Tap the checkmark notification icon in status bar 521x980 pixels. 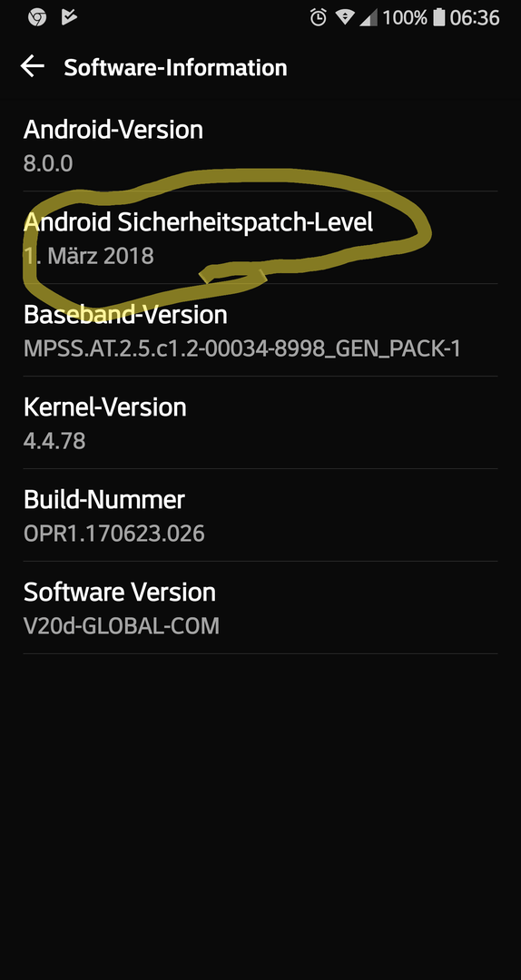(69, 17)
